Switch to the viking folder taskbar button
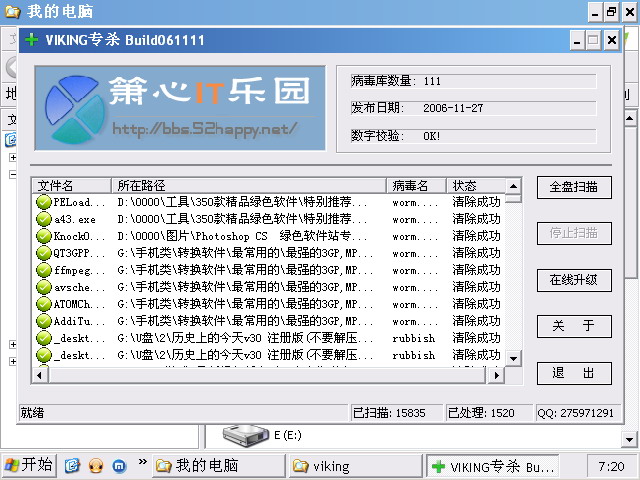Image resolution: width=640 pixels, height=480 pixels. [355, 466]
